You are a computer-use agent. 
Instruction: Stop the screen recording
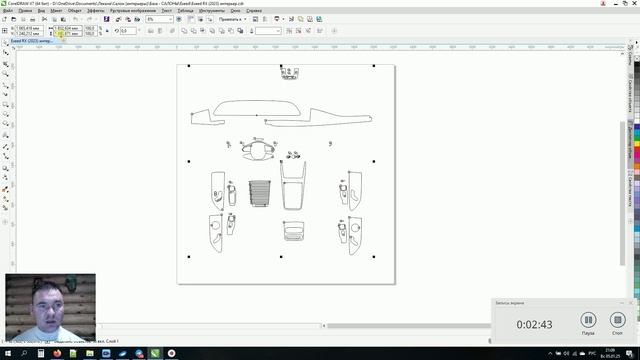[x=618, y=320]
